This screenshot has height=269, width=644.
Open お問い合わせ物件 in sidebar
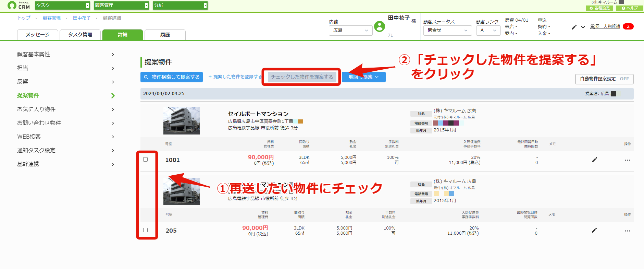pyautogui.click(x=66, y=123)
